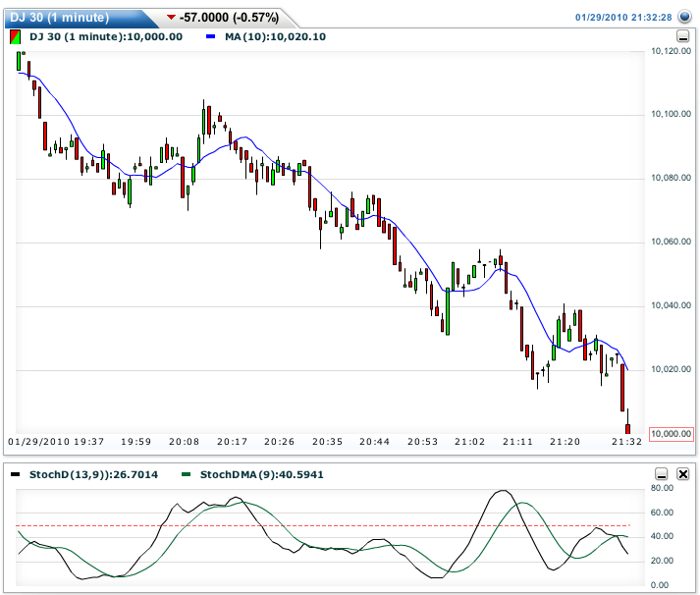Click the red-green candlestick legend icon
Image resolution: width=700 pixels, height=595 pixels.
click(15, 36)
